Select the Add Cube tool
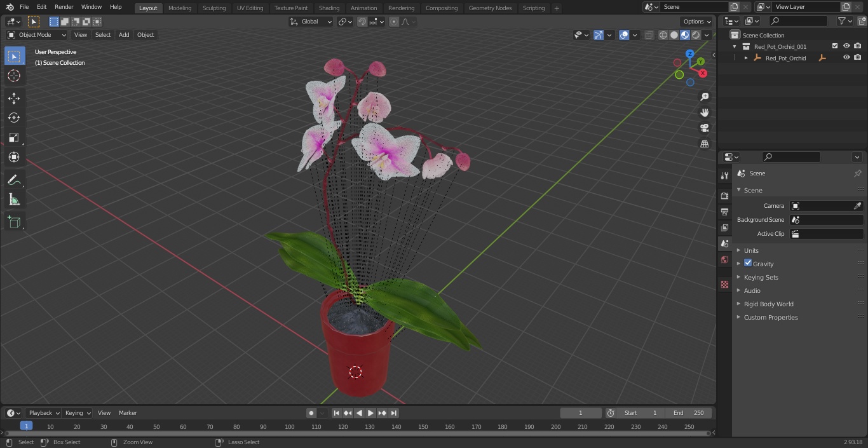 (x=14, y=222)
